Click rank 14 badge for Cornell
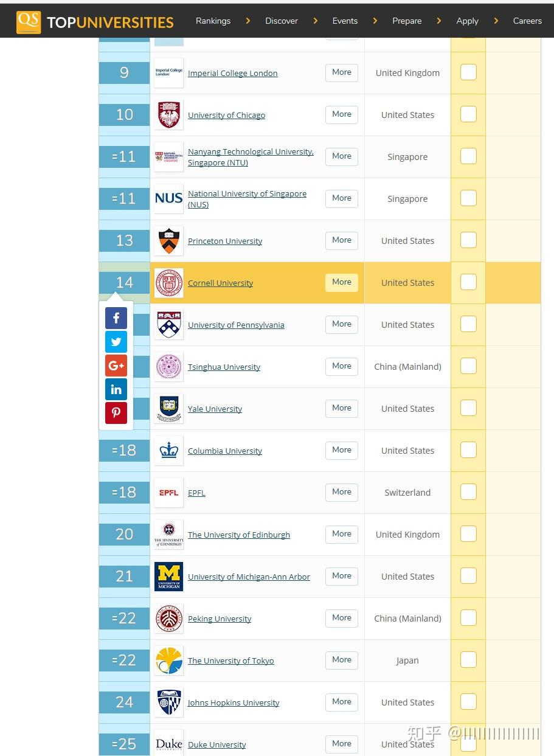 click(x=124, y=283)
